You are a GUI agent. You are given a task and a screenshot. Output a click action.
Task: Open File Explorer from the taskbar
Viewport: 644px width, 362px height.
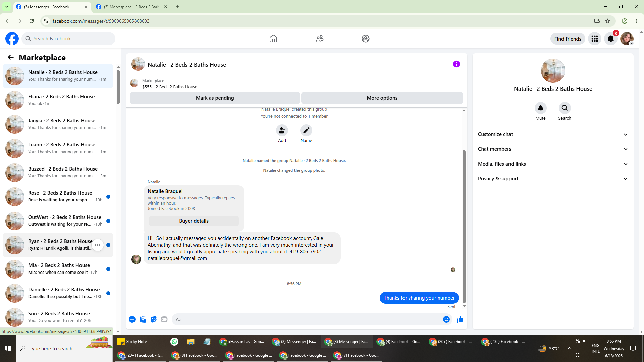191,342
